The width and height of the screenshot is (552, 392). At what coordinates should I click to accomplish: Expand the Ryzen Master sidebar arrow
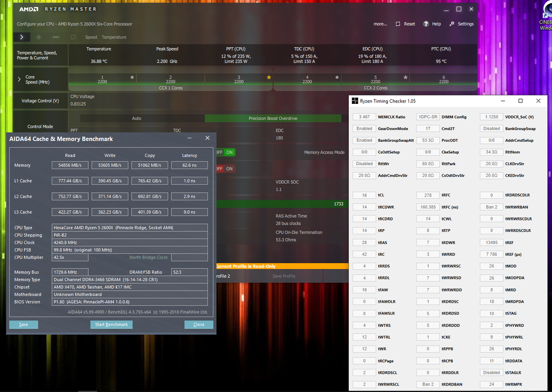click(22, 37)
